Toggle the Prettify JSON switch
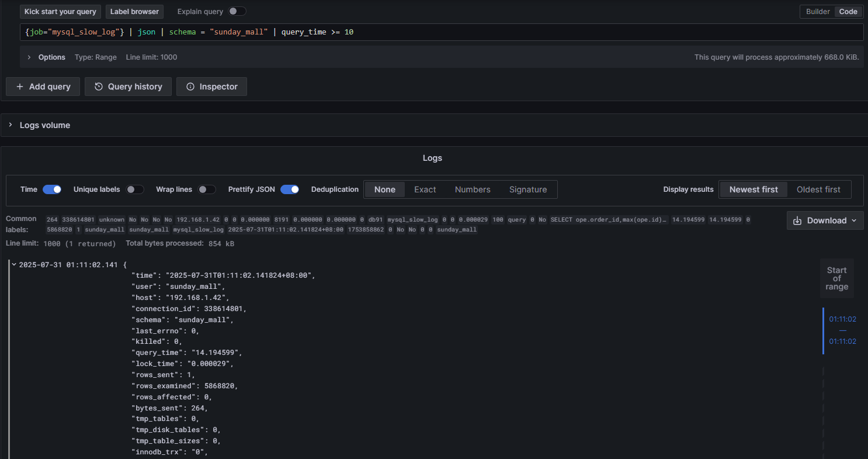Viewport: 868px width, 459px height. coord(290,189)
